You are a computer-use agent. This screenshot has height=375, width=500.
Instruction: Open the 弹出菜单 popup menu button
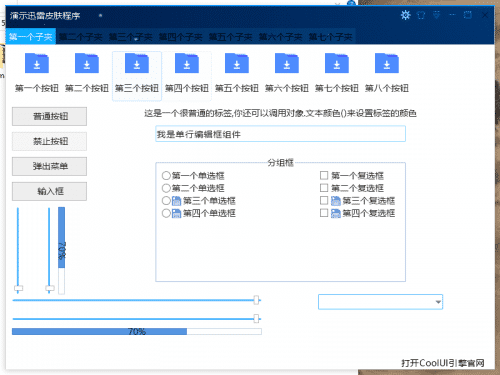pyautogui.click(x=49, y=166)
